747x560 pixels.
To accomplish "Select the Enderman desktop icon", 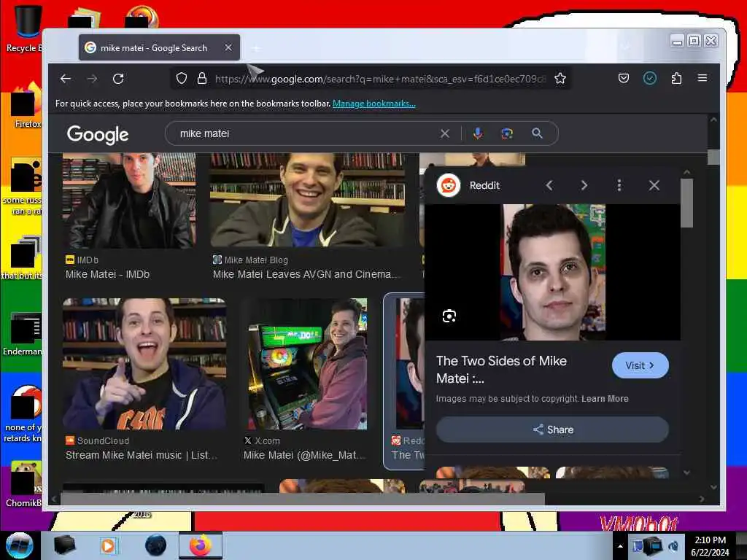I will [x=22, y=334].
